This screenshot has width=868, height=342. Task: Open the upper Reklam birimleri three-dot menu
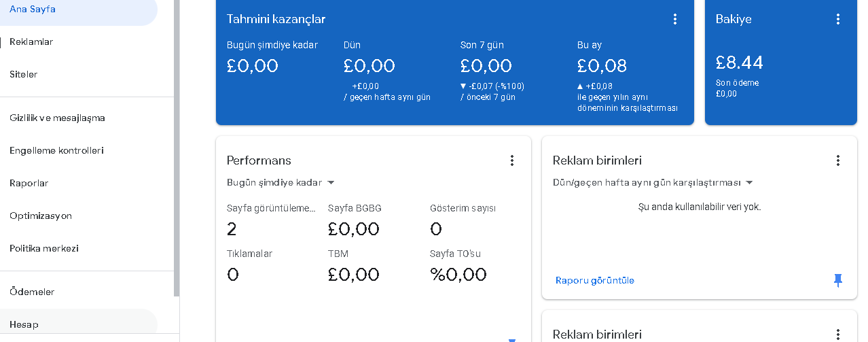[x=837, y=160]
